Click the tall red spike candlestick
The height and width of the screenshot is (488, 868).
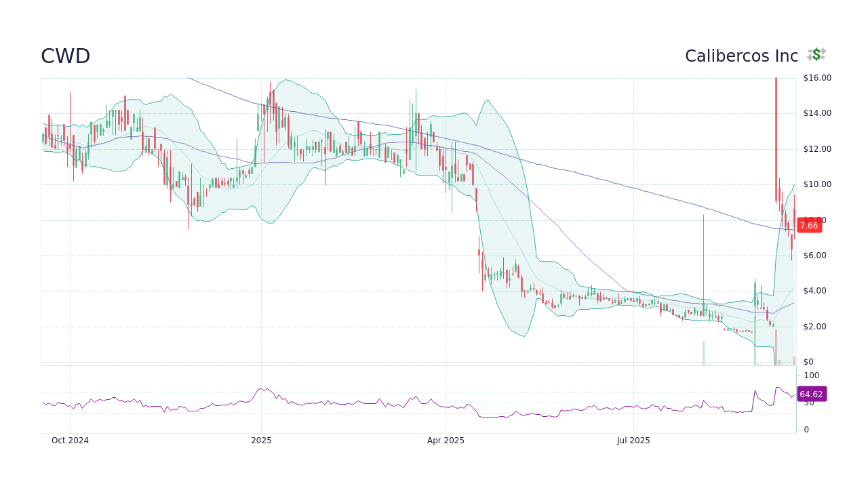pyautogui.click(x=776, y=136)
